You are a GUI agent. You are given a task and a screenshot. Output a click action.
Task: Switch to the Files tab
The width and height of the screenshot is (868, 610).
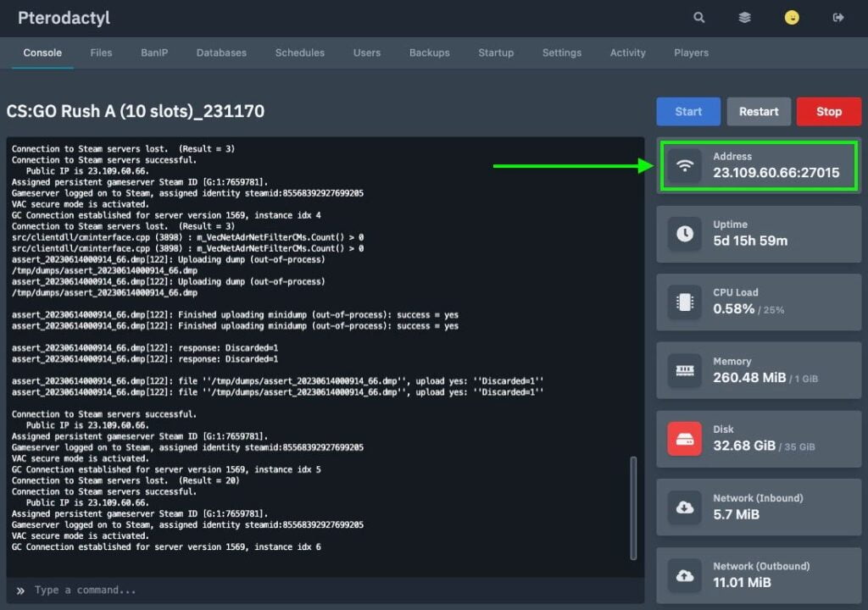(x=101, y=52)
